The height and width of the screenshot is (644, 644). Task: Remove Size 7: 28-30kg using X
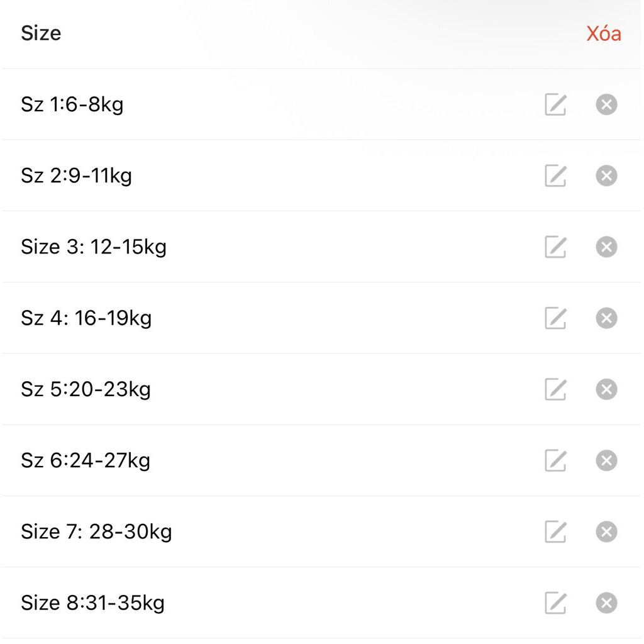[x=606, y=532]
